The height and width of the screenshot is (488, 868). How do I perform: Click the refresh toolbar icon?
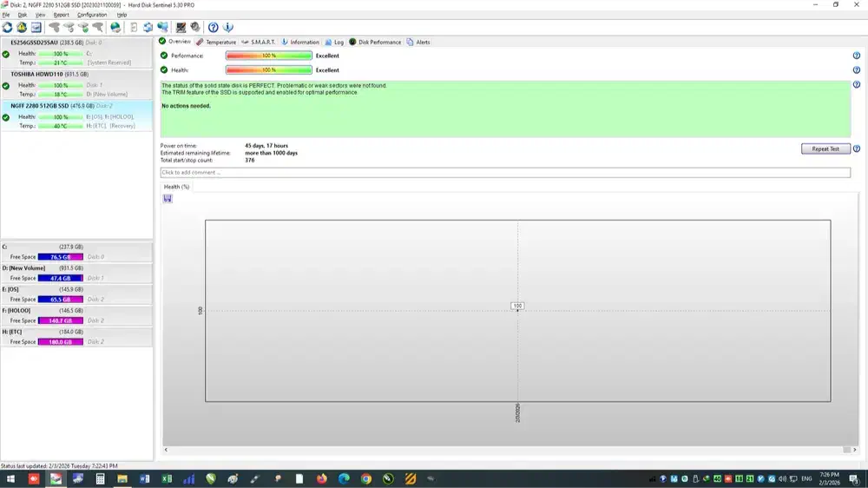pos(7,28)
